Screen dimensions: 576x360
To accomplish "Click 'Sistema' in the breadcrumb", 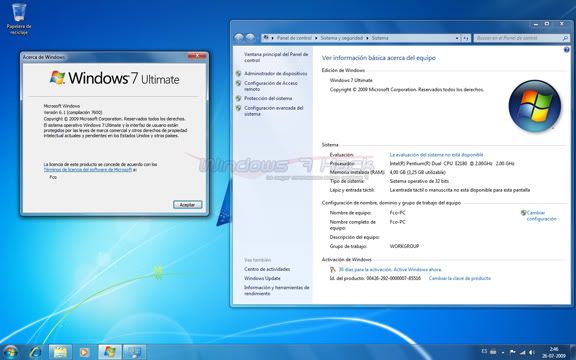I will pos(380,38).
